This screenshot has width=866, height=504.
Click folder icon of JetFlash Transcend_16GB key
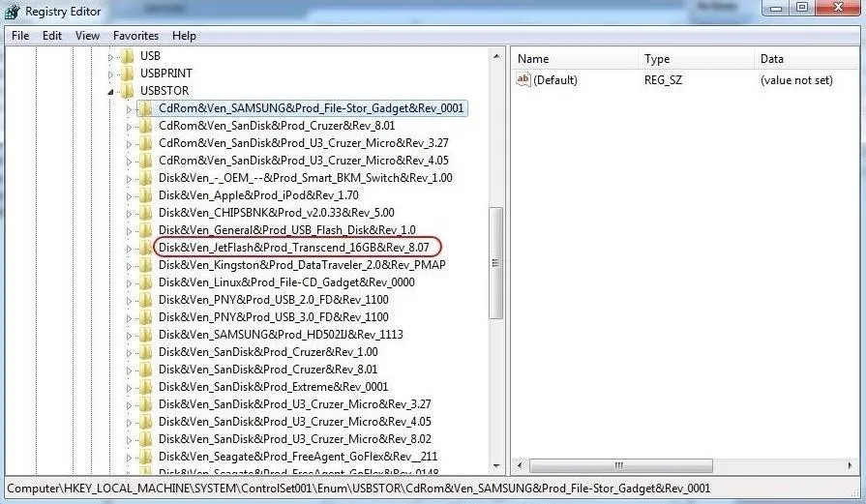146,248
